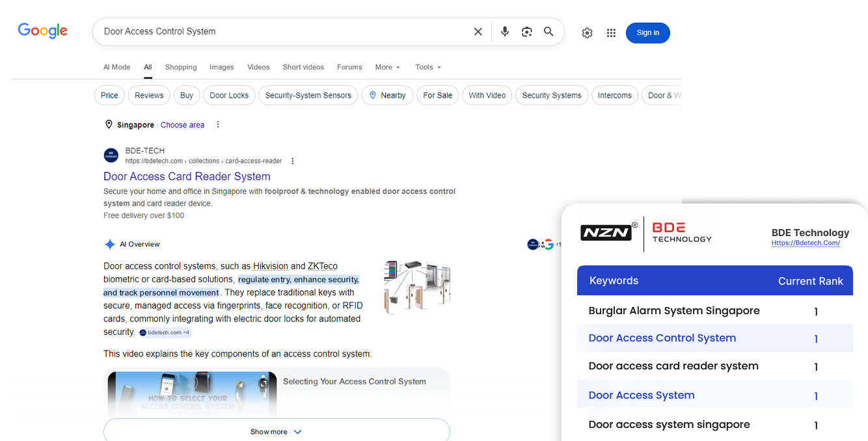Click the Door Access System keyword row
Screen dimensions: 868x441
tap(714, 394)
